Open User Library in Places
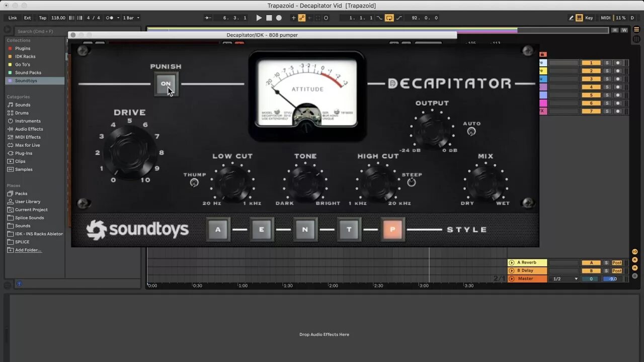This screenshot has width=644, height=362. click(x=28, y=201)
